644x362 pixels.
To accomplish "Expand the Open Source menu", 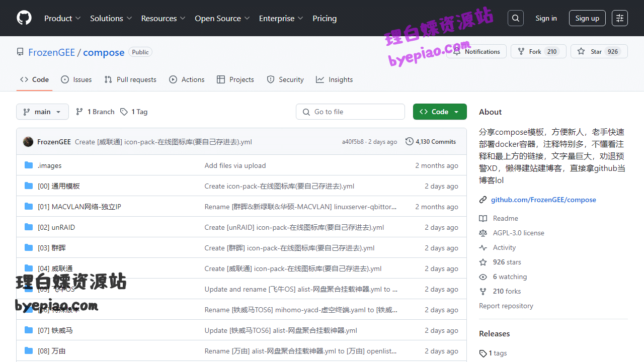I will click(x=222, y=18).
